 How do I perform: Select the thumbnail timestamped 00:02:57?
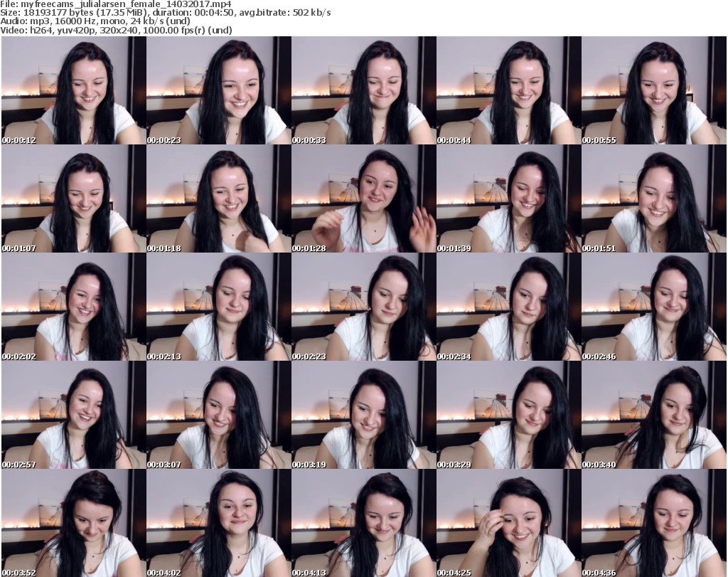coord(74,415)
